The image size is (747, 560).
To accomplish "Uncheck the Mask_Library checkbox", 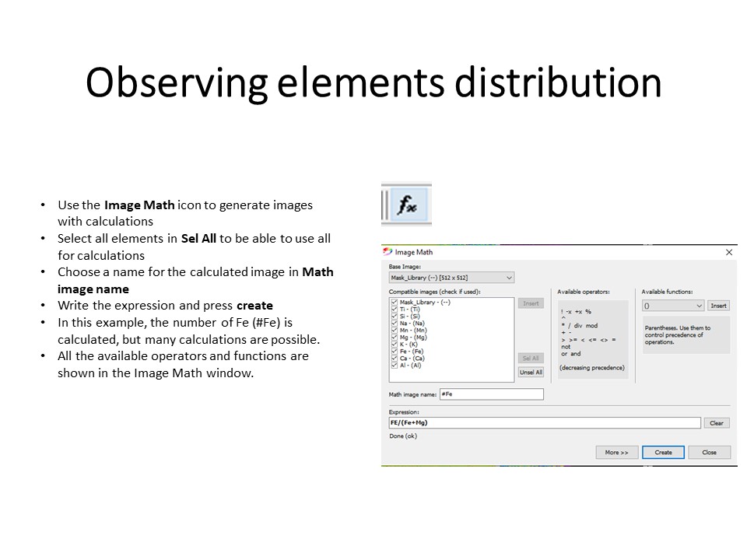I will 395,303.
